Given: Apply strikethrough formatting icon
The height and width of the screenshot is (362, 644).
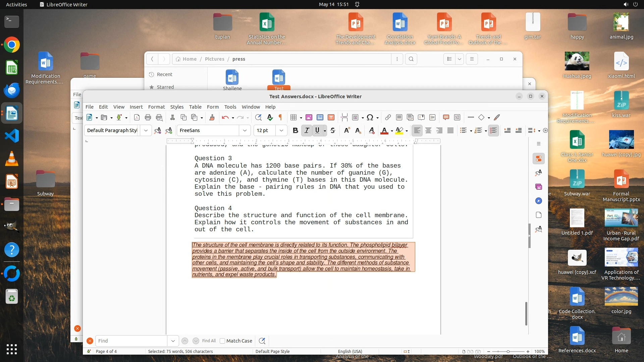Looking at the screenshot, I should click(x=332, y=130).
